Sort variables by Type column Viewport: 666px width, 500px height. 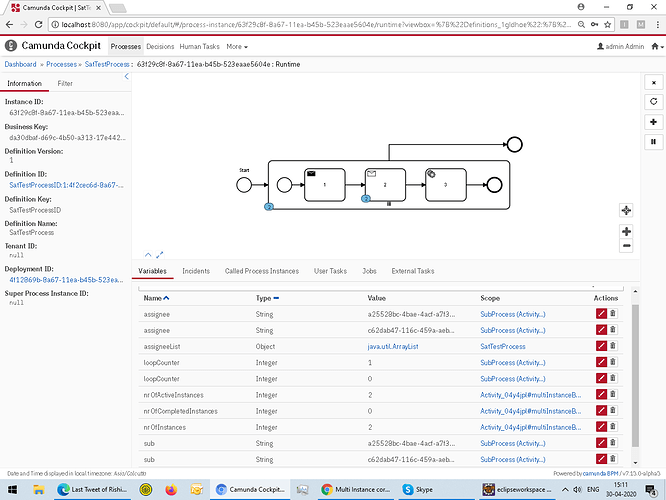point(267,298)
